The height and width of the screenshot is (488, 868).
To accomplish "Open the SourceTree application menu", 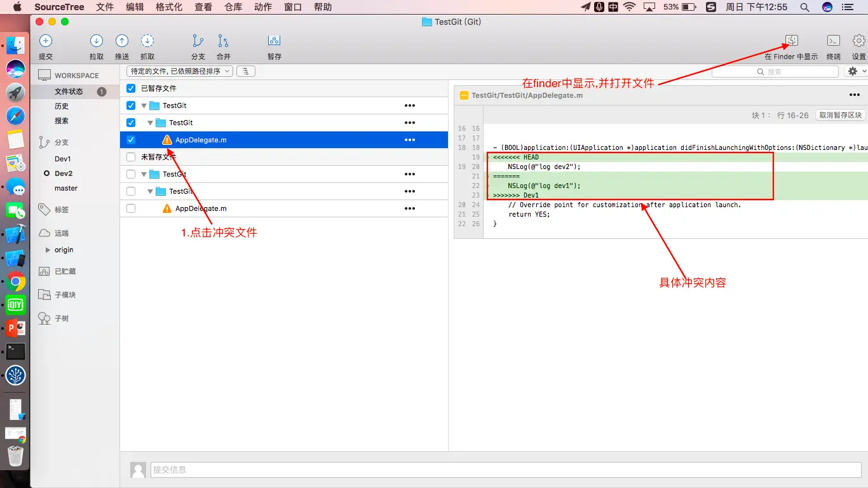I will [58, 7].
